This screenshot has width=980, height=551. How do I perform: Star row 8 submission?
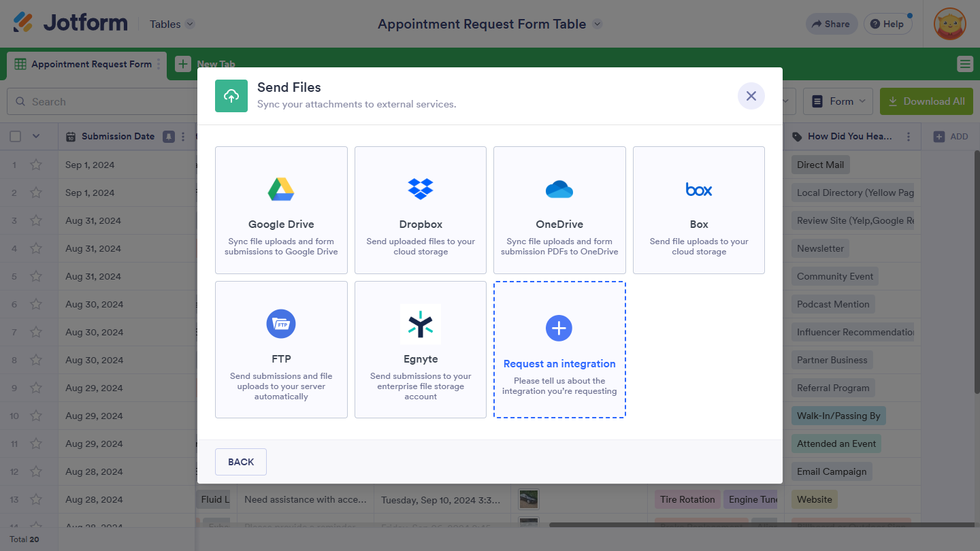coord(36,360)
